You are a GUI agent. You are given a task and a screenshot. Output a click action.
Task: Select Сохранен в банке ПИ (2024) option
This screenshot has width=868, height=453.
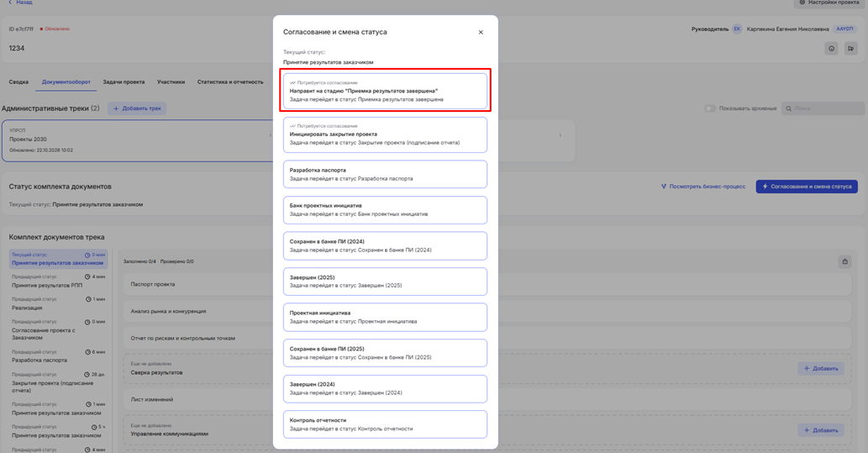click(386, 246)
